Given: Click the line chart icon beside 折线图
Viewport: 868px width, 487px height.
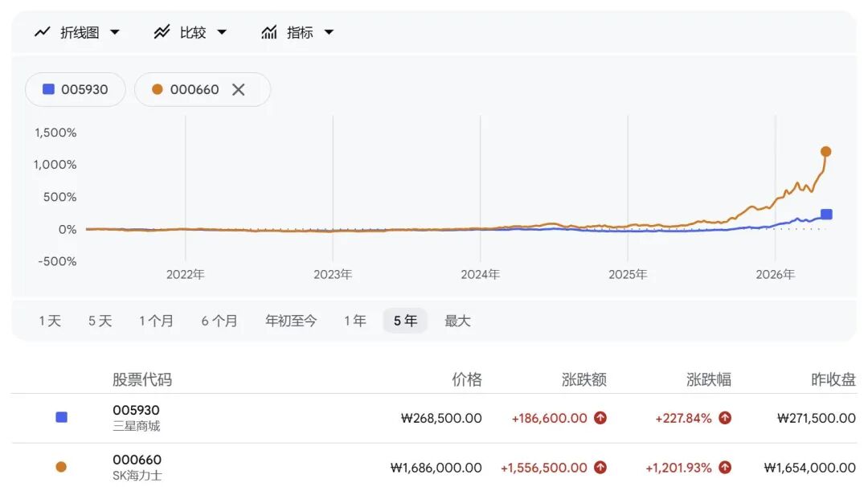Looking at the screenshot, I should [43, 32].
